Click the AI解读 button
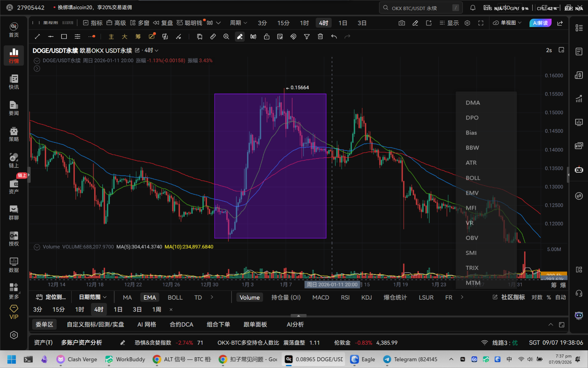The width and height of the screenshot is (588, 368). click(x=540, y=23)
